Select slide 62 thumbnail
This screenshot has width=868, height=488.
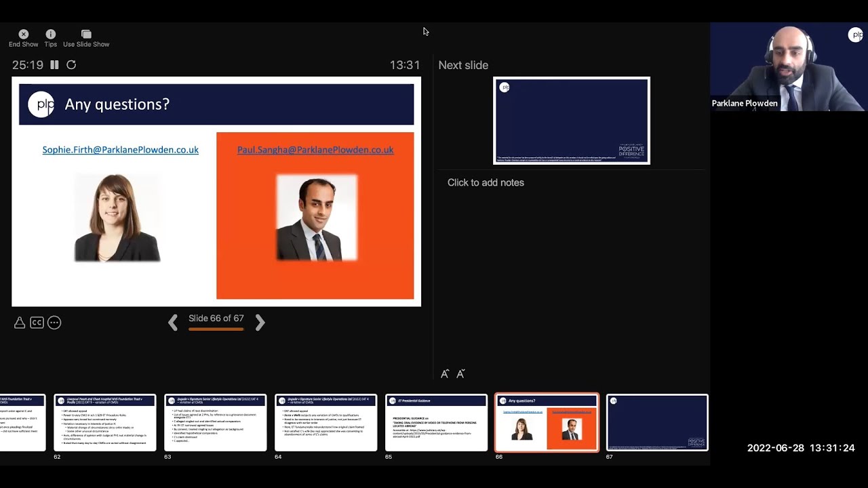pyautogui.click(x=105, y=423)
